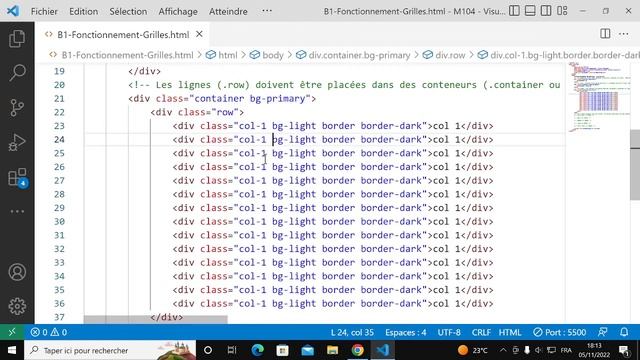Click the html breadcrumb
Image resolution: width=640 pixels, height=360 pixels.
tap(227, 55)
